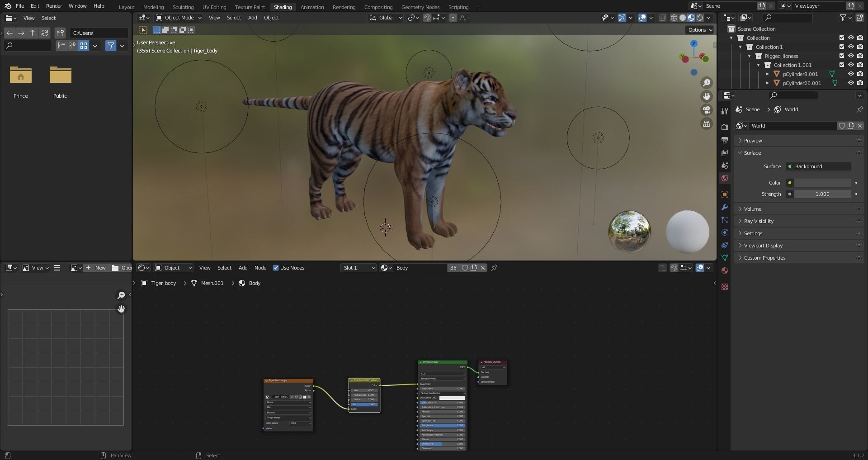
Task: Unlink the Body material with X button
Action: click(483, 268)
